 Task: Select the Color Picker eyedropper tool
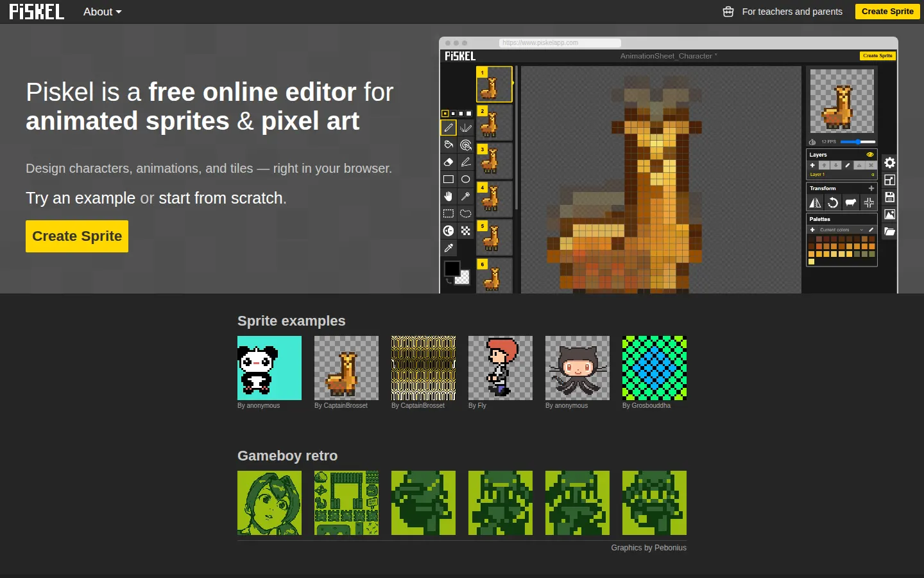click(449, 248)
